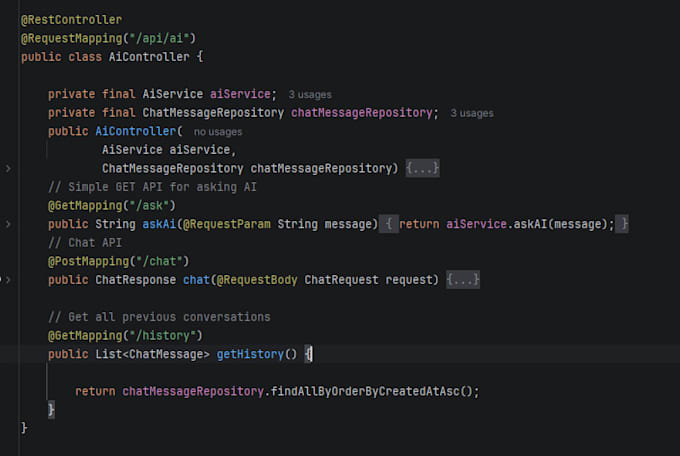
Task: Unfold constructor using gutter chevron
Action: [x=8, y=168]
